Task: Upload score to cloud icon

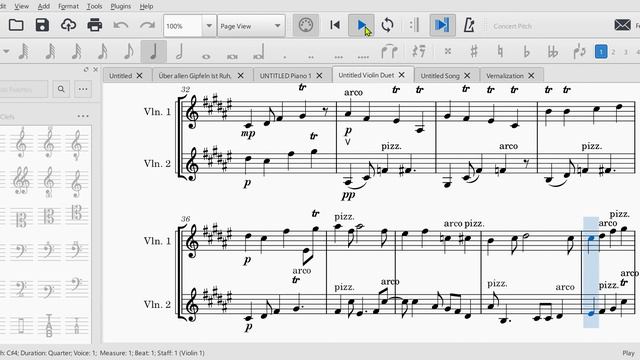Action: point(68,25)
